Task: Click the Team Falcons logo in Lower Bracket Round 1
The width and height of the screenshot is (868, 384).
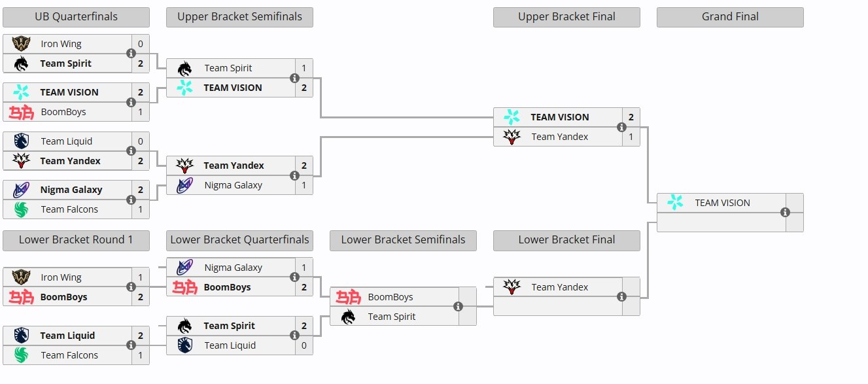Action: point(21,355)
